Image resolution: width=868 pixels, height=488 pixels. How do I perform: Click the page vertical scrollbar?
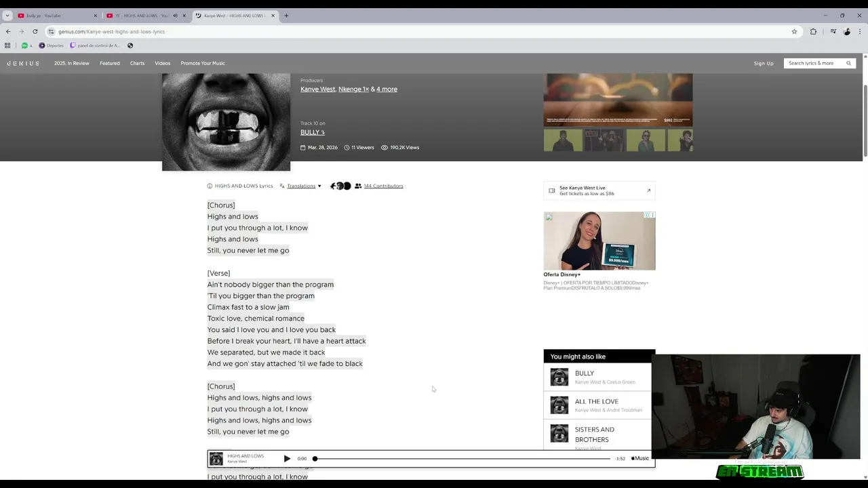coord(865,122)
